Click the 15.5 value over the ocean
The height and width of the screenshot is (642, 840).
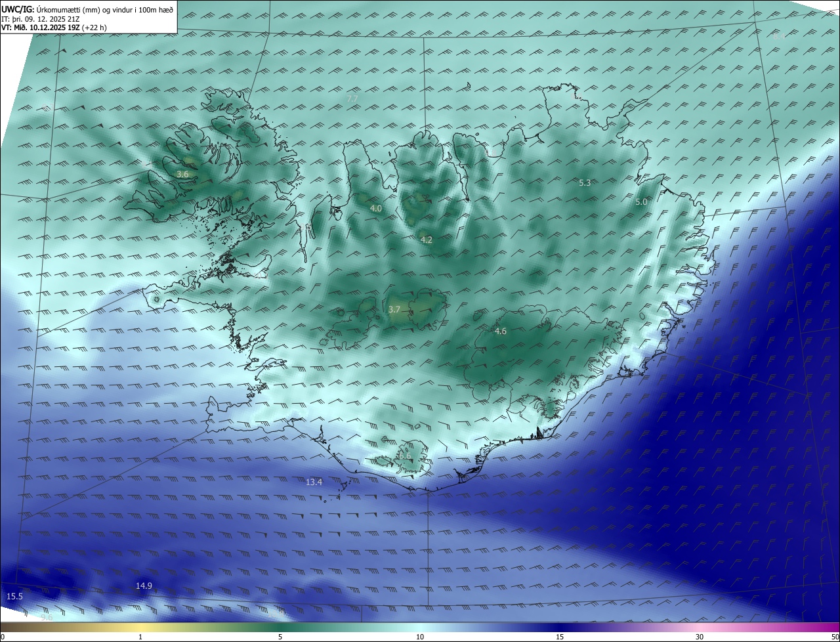(14, 596)
